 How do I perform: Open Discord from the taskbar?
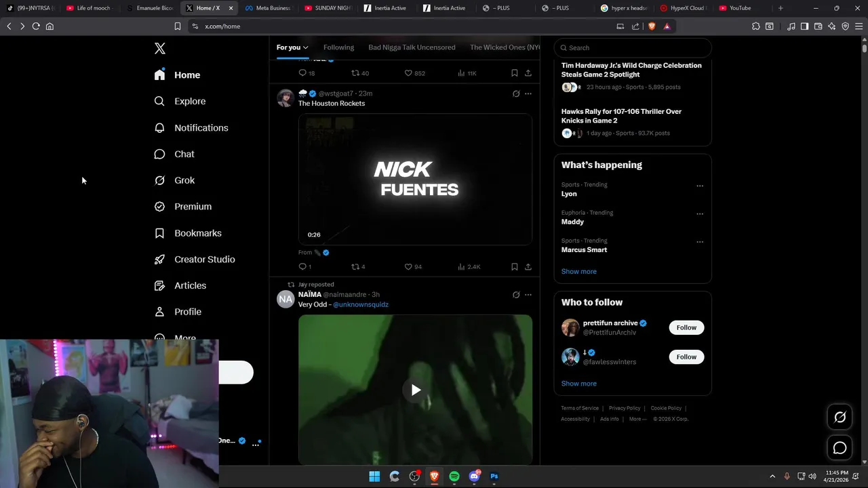(475, 476)
